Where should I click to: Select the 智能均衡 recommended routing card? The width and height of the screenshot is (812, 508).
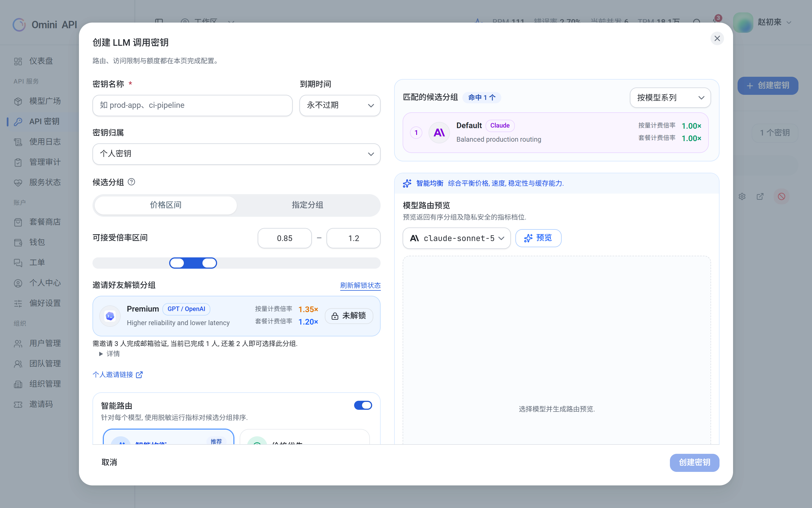pos(168,437)
